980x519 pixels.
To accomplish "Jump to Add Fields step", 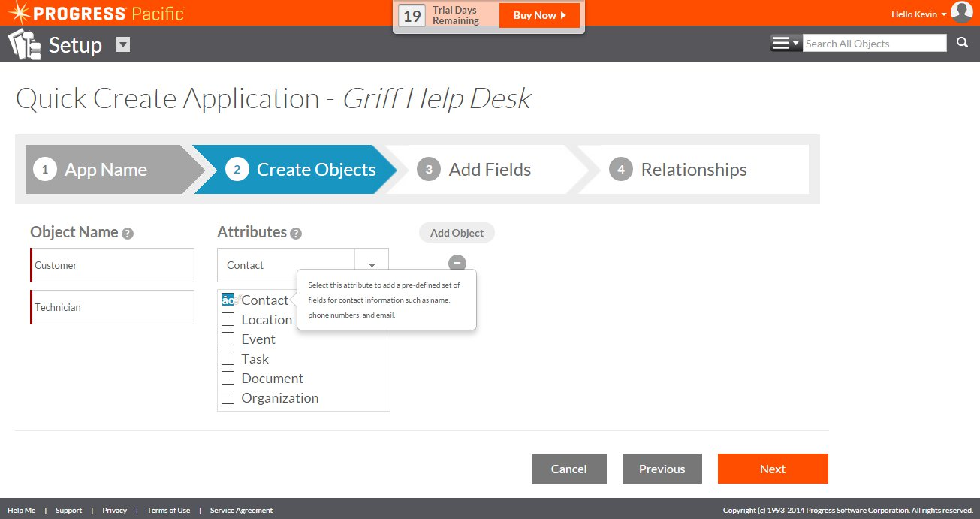I will pos(489,170).
